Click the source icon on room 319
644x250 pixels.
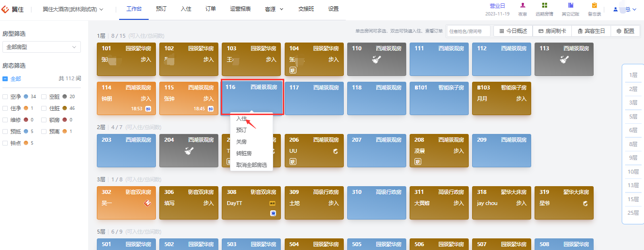585,203
